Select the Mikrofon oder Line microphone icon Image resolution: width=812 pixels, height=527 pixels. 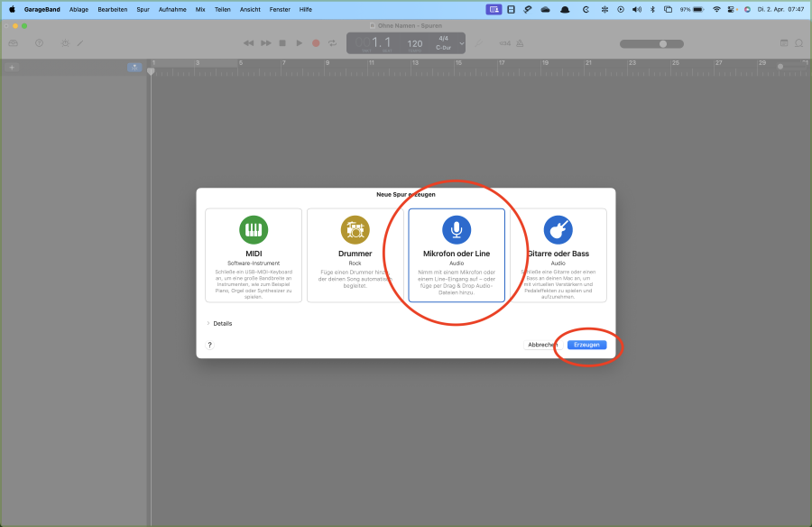click(457, 229)
